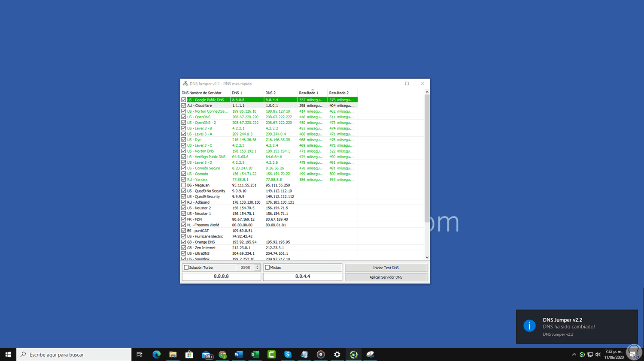Maximize the DNS Jumper window

point(407,84)
